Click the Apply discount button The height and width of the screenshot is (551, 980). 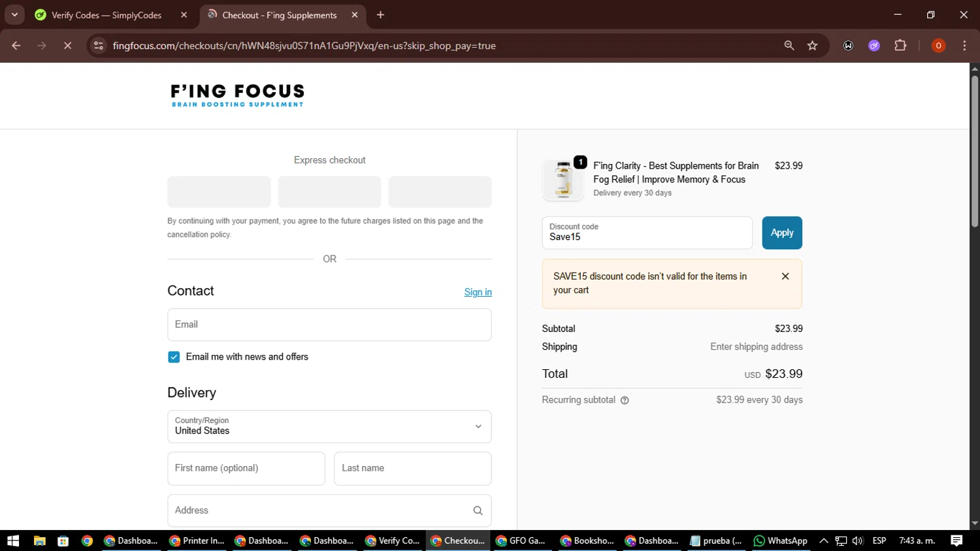(782, 233)
